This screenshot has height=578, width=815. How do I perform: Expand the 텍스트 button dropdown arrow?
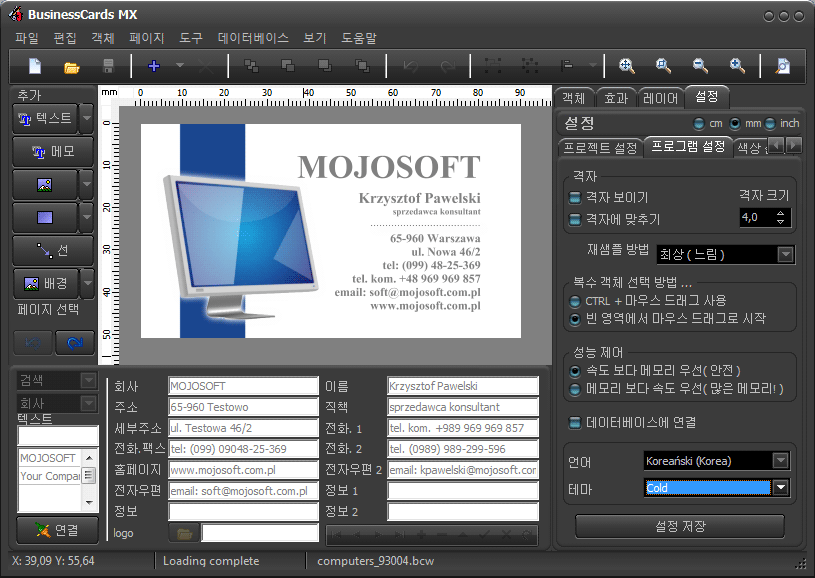pos(87,119)
